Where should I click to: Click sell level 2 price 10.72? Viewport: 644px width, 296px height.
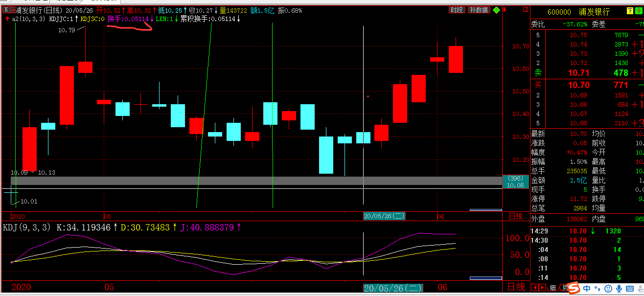[x=578, y=63]
